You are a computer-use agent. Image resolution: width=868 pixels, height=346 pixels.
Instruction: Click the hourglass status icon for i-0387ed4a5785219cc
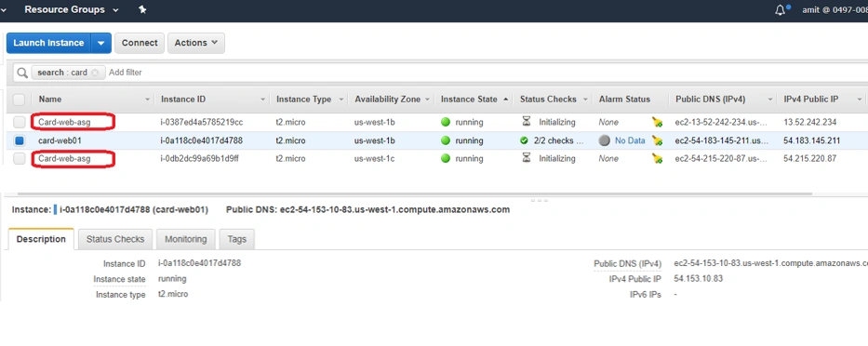(527, 122)
